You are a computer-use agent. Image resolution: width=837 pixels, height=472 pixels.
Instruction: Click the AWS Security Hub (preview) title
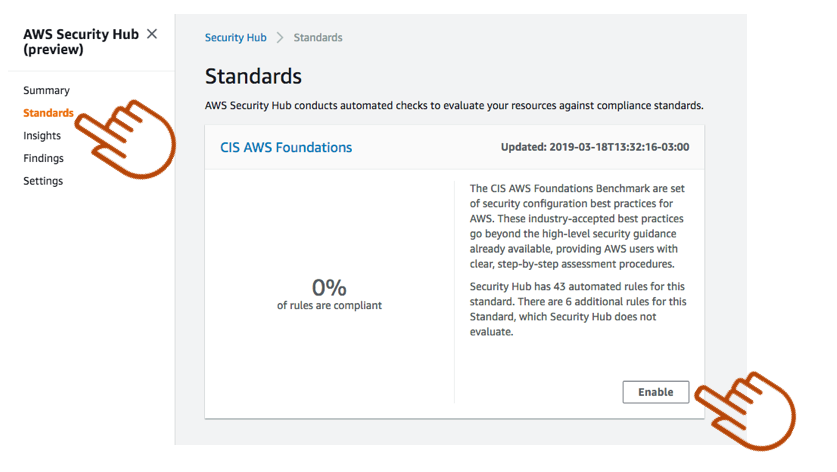click(x=80, y=42)
